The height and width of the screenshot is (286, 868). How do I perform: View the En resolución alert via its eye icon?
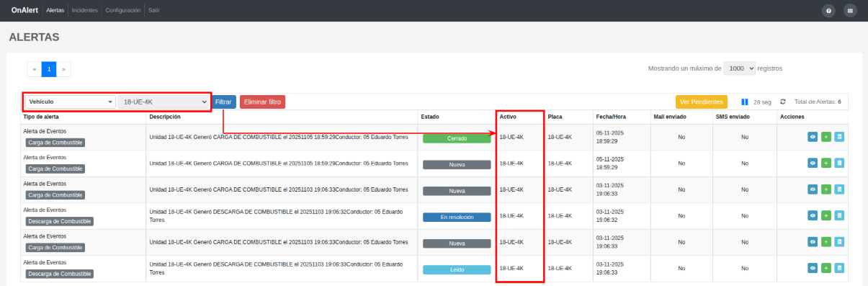[813, 215]
